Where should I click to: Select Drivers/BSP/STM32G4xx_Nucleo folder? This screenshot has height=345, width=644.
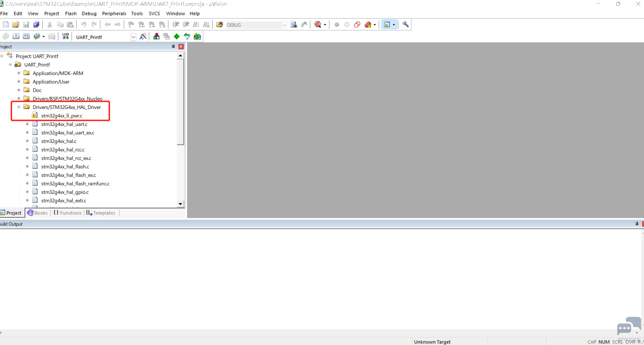point(67,98)
